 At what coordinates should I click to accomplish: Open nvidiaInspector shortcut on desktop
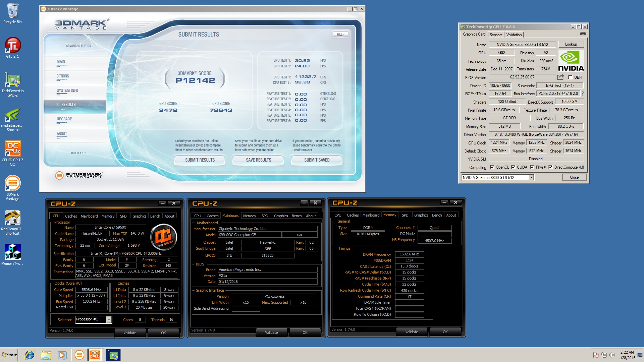pyautogui.click(x=12, y=119)
